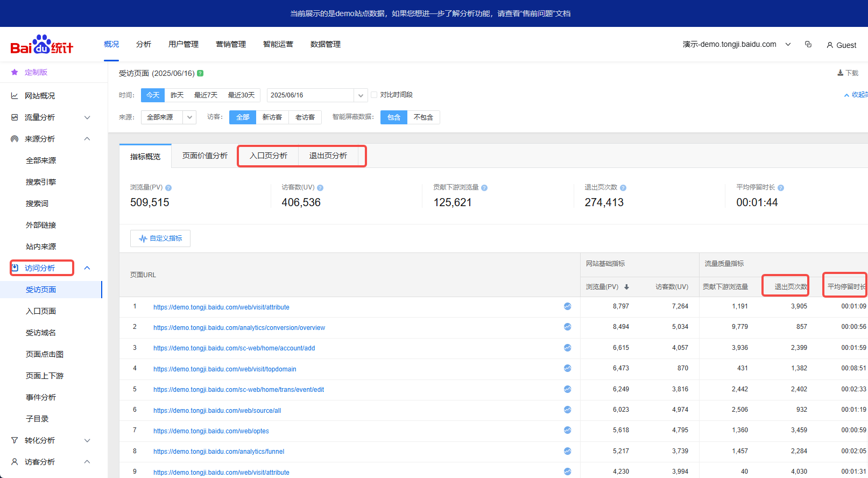868x478 pixels.
Task: Select 页面点击图 in the sidebar
Action: point(45,354)
